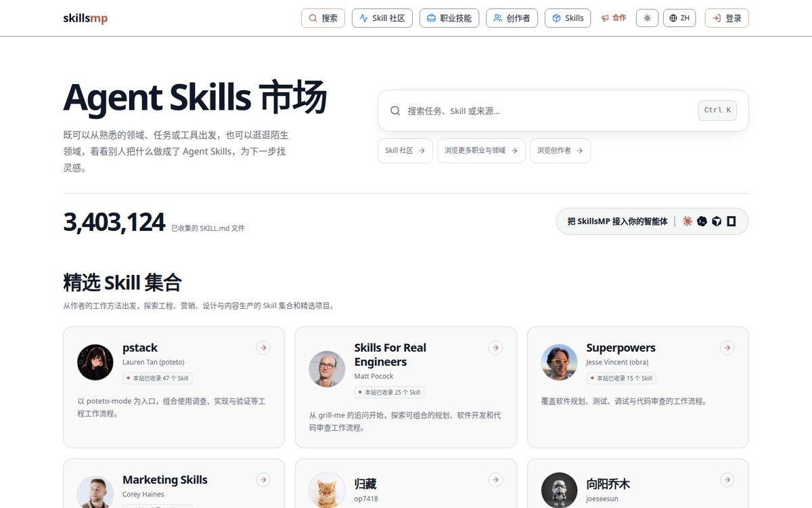Click the 本站已收录 47 个 Skill badge
This screenshot has height=508, width=812.
158,378
